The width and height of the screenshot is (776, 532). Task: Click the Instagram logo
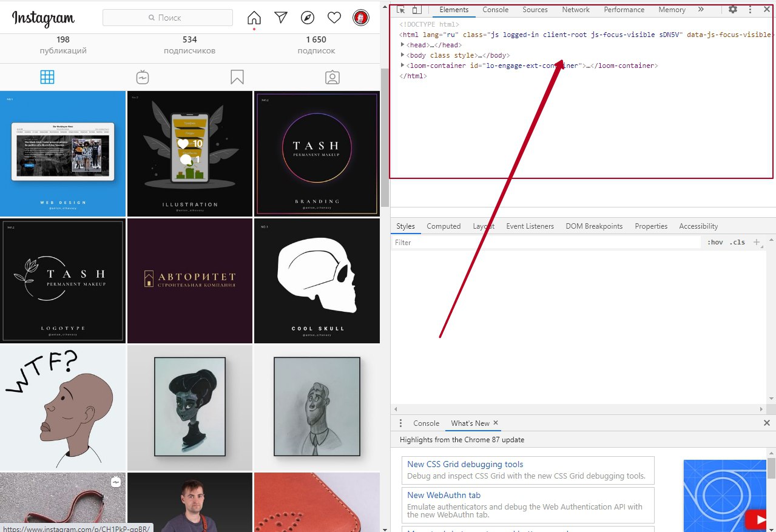coord(44,19)
